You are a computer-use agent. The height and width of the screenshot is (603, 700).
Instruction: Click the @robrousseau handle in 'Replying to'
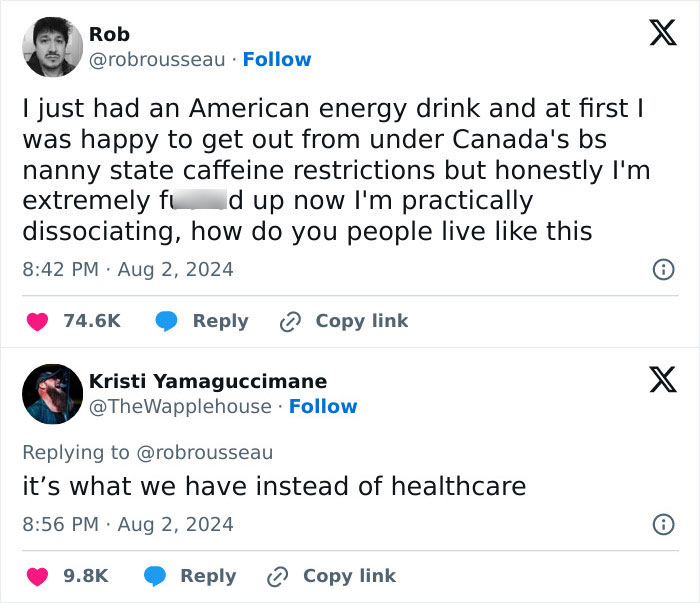203,452
